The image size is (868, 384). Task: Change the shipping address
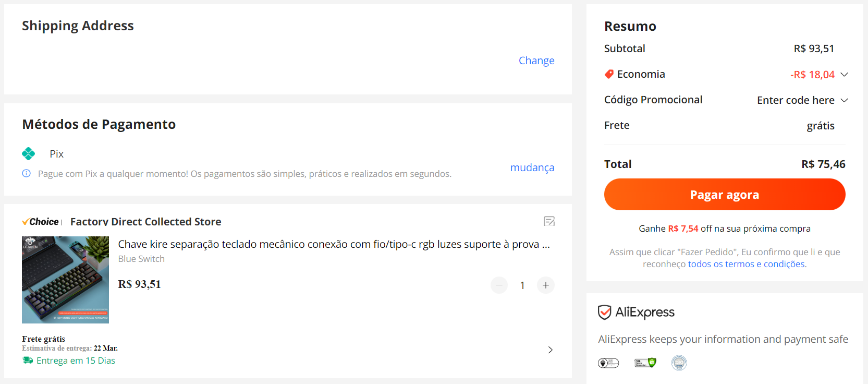click(536, 61)
